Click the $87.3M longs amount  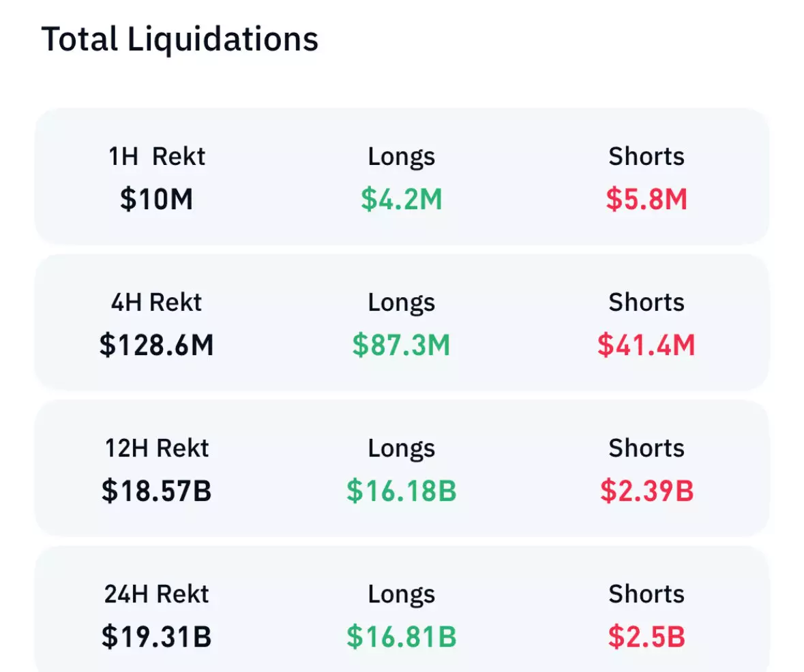point(402,346)
